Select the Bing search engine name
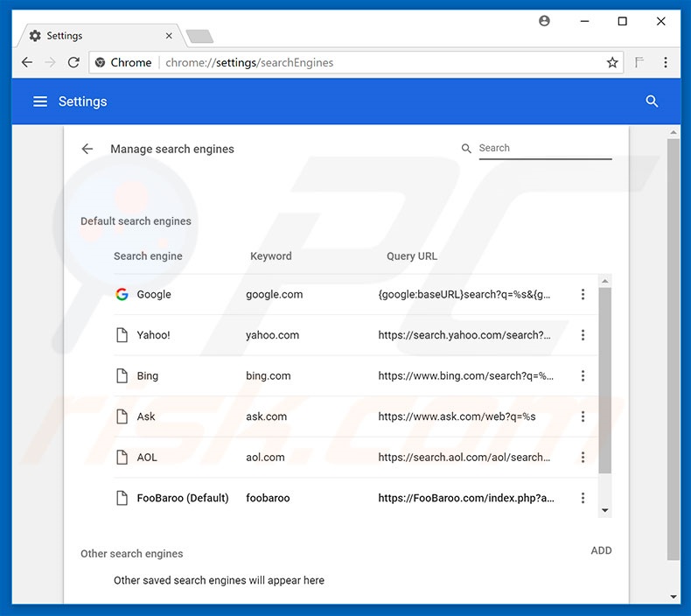This screenshot has height=616, width=691. click(148, 375)
